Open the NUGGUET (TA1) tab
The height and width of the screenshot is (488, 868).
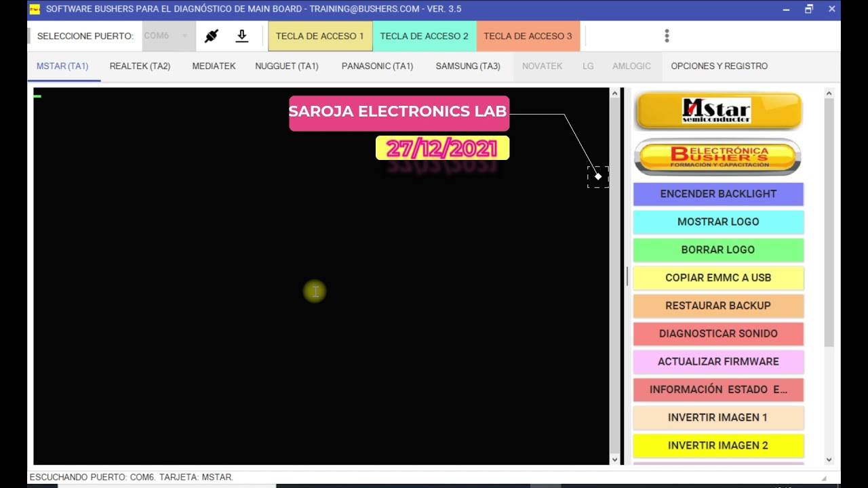(x=287, y=66)
